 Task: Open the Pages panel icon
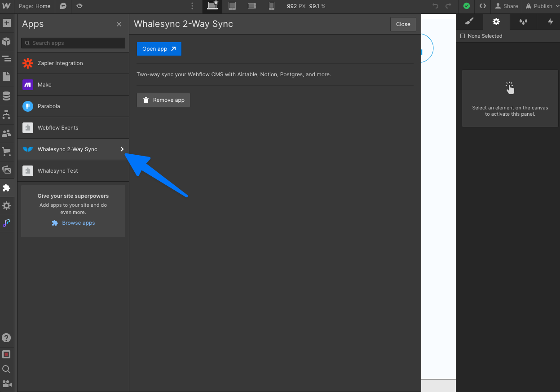tap(6, 76)
